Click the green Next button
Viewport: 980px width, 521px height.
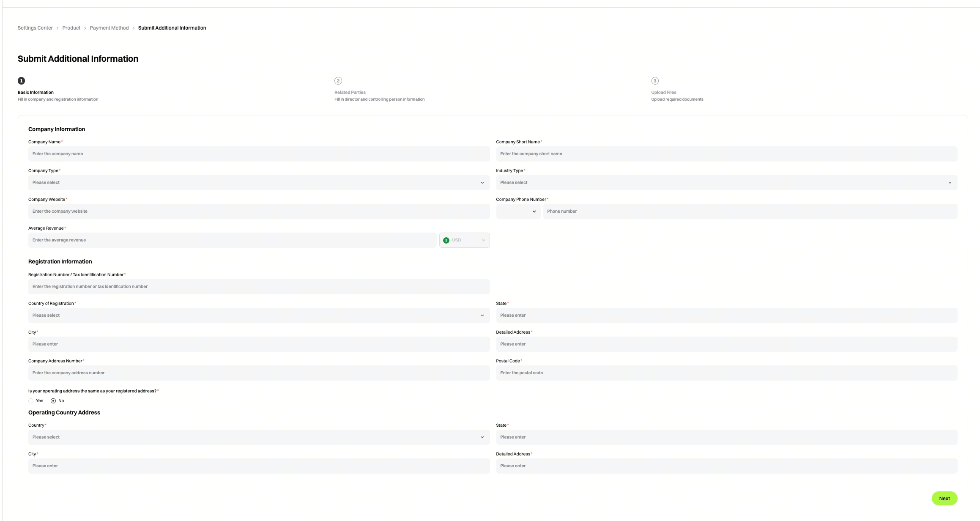pos(944,499)
